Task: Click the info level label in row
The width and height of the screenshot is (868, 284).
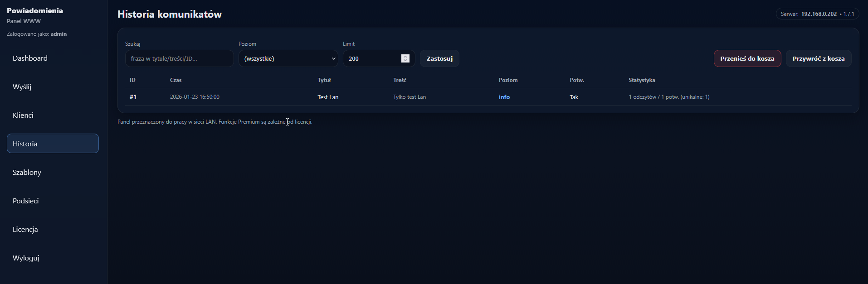Action: coord(504,97)
